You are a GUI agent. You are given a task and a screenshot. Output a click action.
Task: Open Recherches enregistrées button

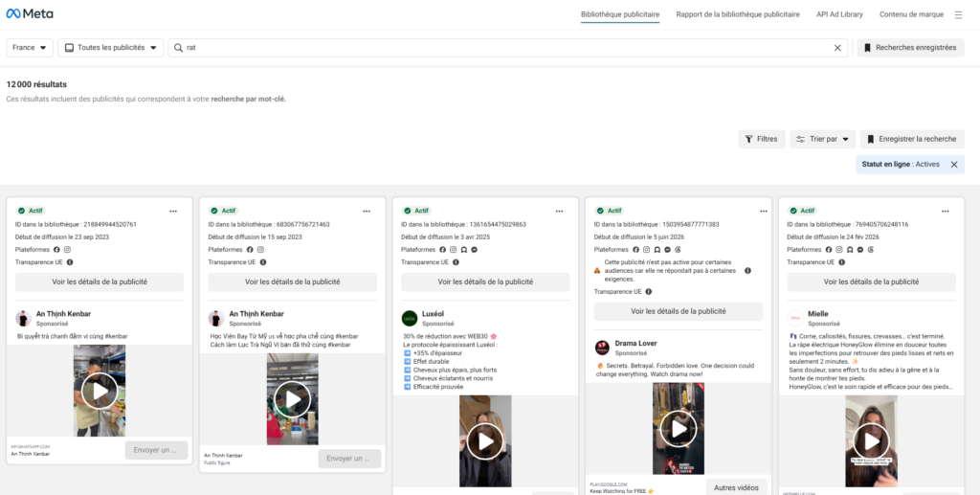[911, 48]
